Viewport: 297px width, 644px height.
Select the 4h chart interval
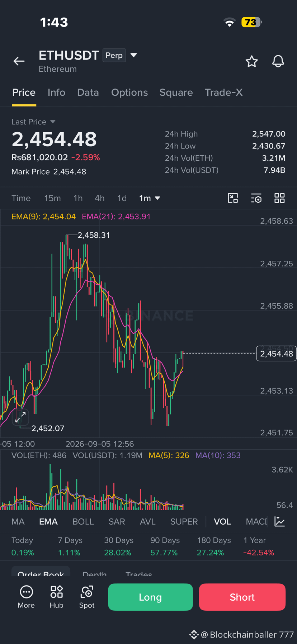pos(99,198)
